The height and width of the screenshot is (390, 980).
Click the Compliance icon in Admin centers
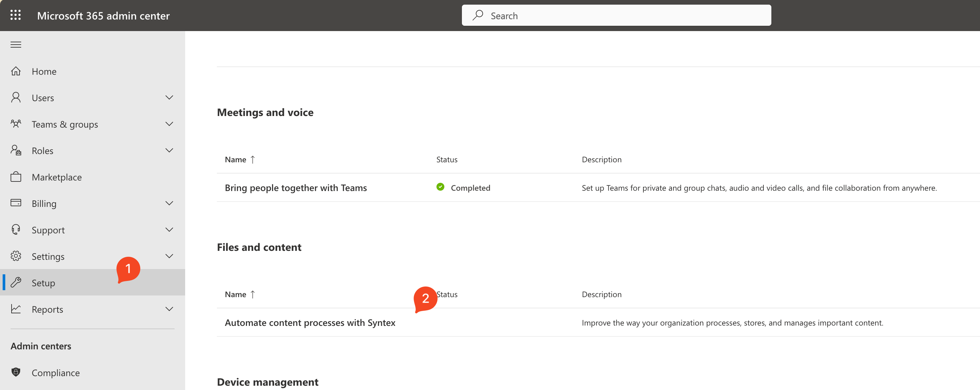pyautogui.click(x=16, y=371)
